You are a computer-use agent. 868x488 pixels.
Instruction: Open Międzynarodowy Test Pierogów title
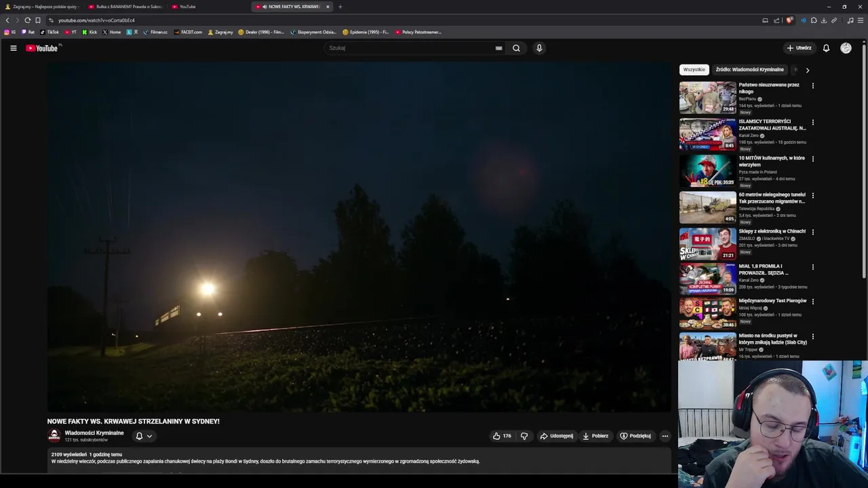(x=772, y=301)
